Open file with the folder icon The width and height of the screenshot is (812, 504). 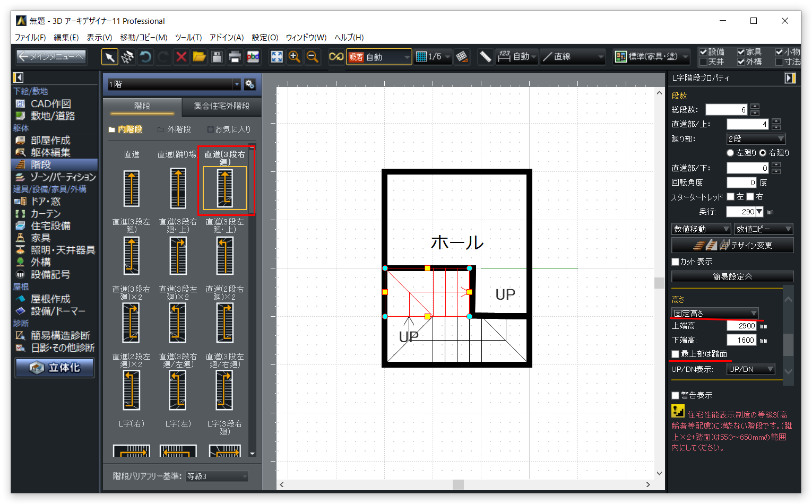pyautogui.click(x=199, y=57)
